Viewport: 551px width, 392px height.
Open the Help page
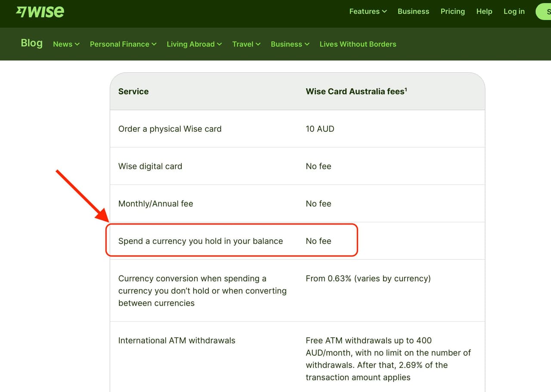pyautogui.click(x=484, y=12)
